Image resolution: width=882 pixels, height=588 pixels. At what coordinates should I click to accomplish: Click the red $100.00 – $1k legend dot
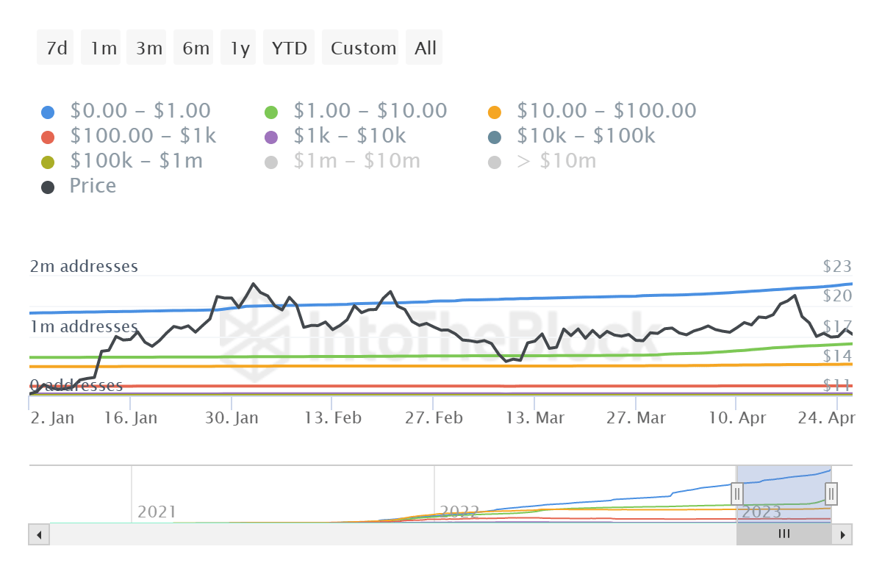48,137
